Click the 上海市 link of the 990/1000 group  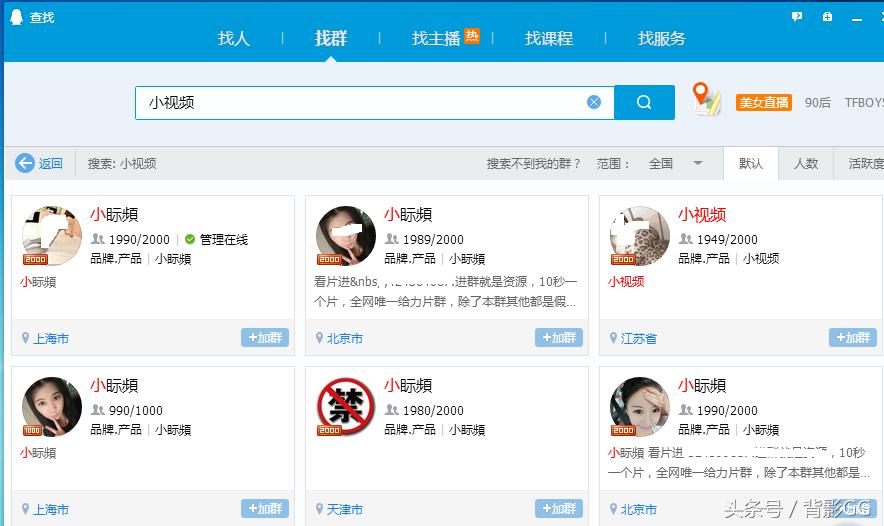click(x=51, y=509)
